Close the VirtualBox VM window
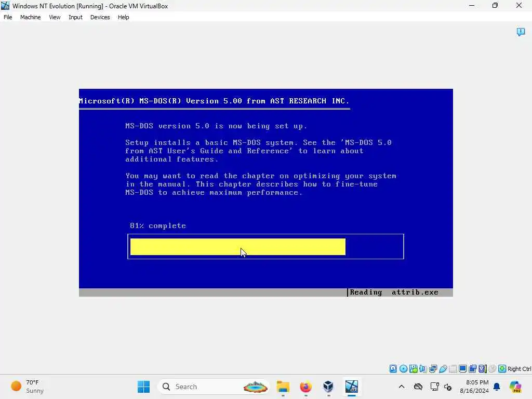532x399 pixels. pos(519,5)
